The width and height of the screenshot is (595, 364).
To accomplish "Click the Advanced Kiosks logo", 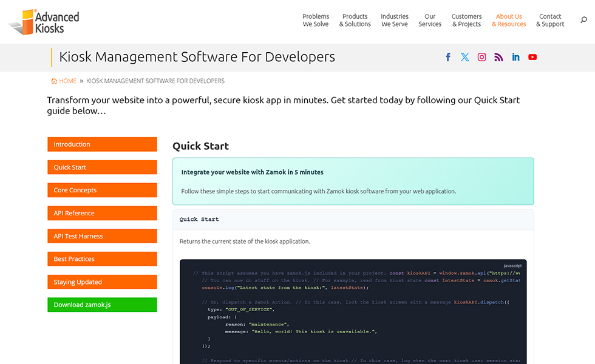I will (44, 22).
